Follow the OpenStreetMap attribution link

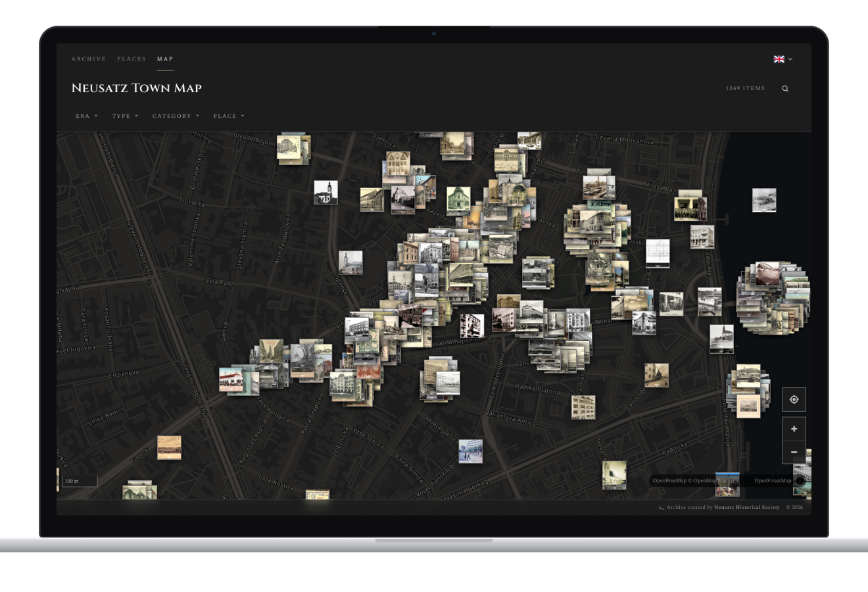(x=773, y=481)
